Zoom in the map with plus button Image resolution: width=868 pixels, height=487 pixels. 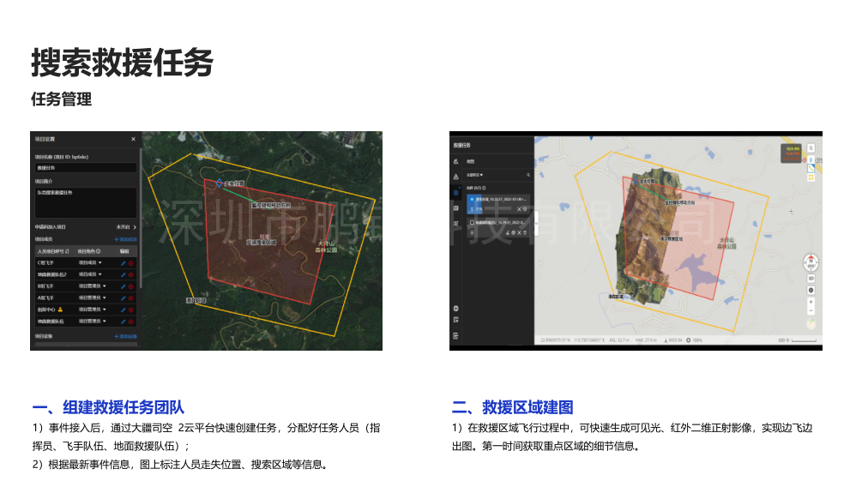(x=811, y=302)
